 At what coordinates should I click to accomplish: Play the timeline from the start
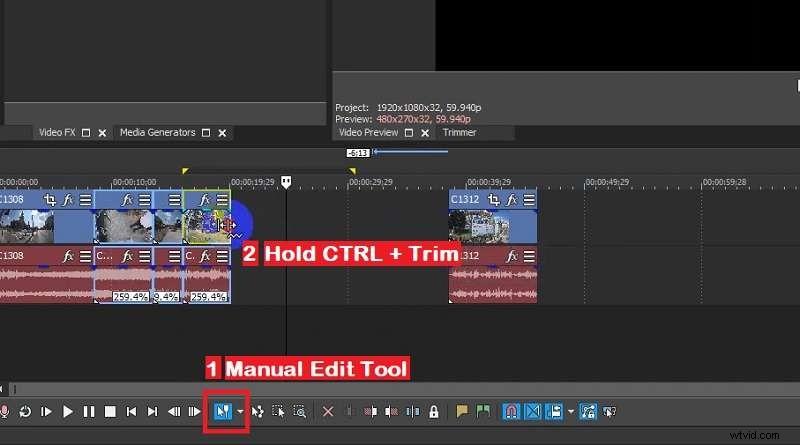[x=46, y=411]
